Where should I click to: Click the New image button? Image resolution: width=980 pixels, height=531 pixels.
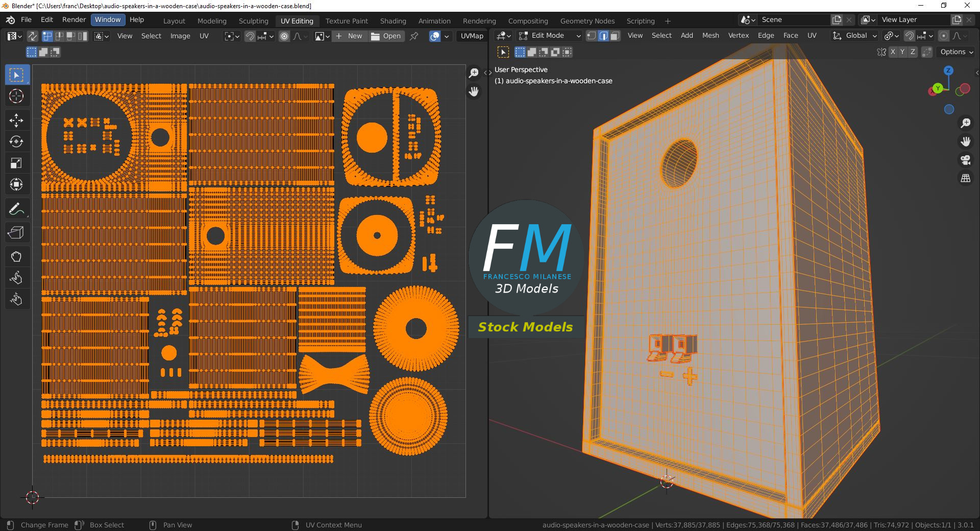349,36
